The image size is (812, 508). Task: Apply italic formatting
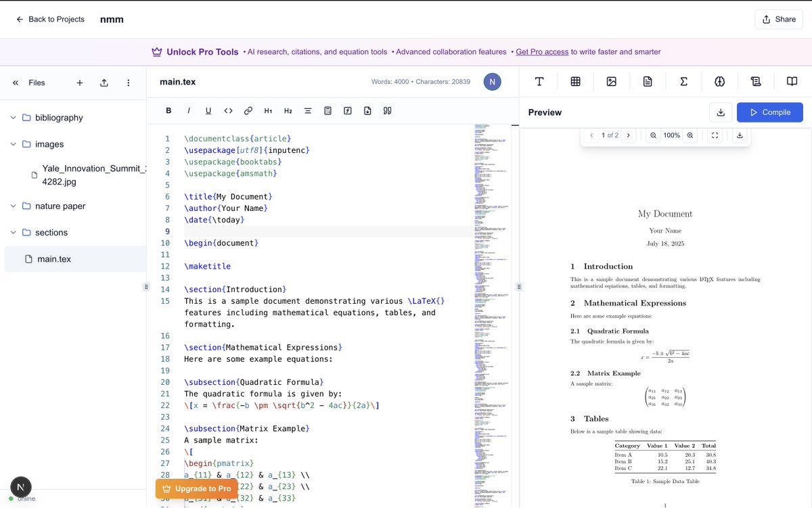point(189,111)
